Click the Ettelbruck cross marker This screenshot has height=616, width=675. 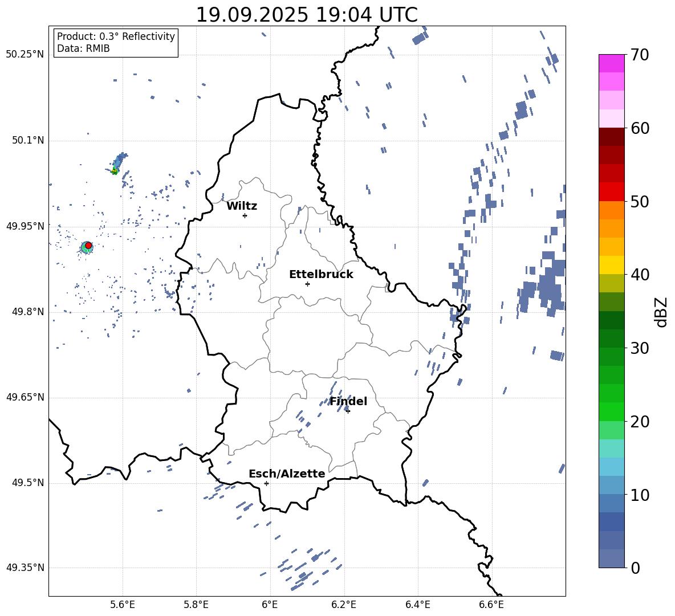point(307,284)
